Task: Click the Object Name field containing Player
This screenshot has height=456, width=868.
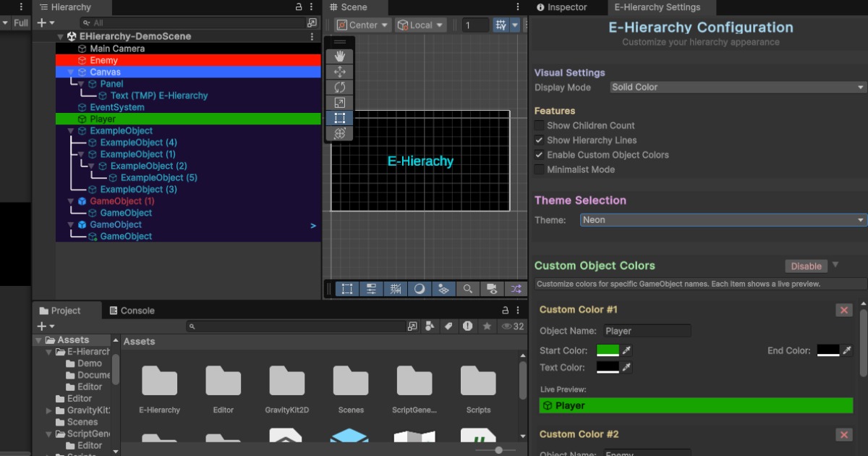Action: tap(647, 331)
